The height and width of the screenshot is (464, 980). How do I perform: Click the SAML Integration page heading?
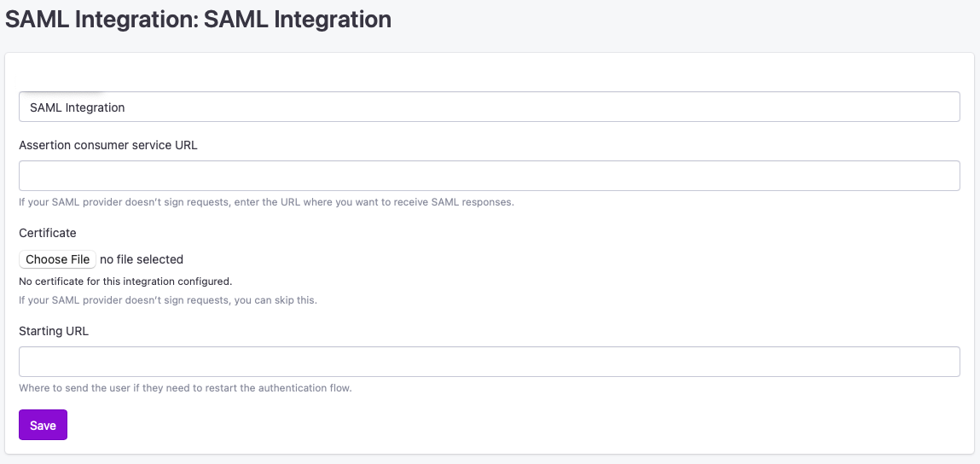[x=198, y=20]
